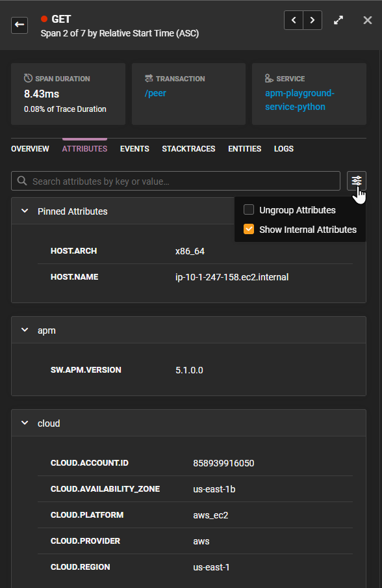382x588 pixels.
Task: Collapse the Pinned Attributes section
Action: click(24, 211)
